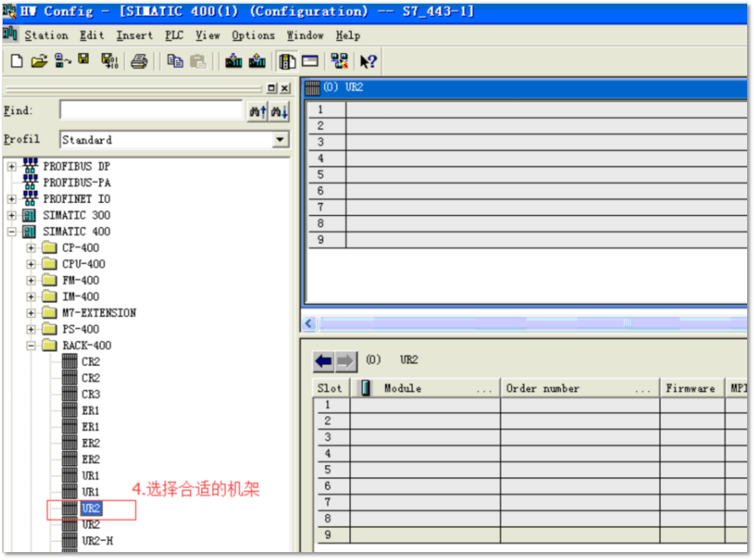755x560 pixels.
Task: Click the context Help arrow icon
Action: coord(368,62)
